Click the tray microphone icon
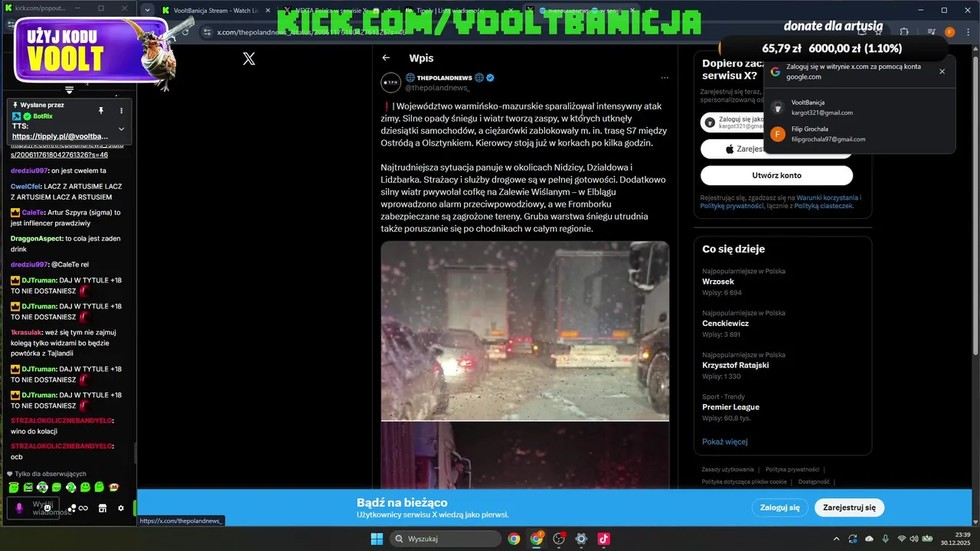980x551 pixels. click(885, 539)
